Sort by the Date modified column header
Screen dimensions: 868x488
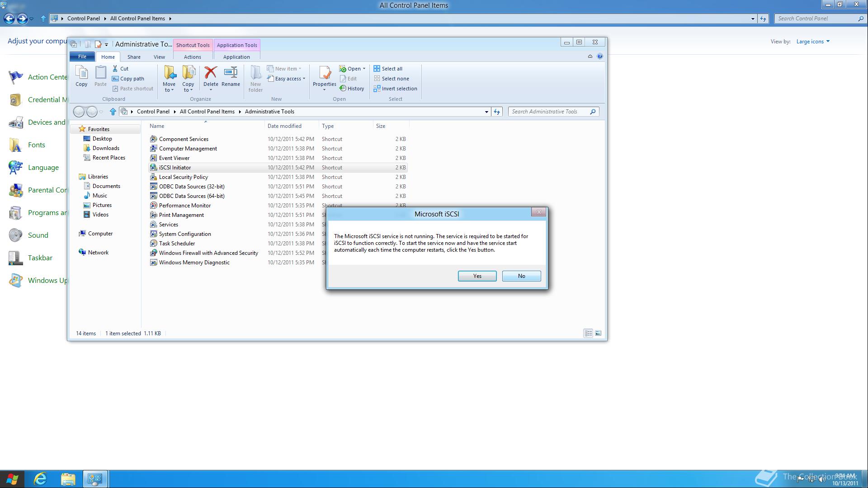click(x=284, y=126)
